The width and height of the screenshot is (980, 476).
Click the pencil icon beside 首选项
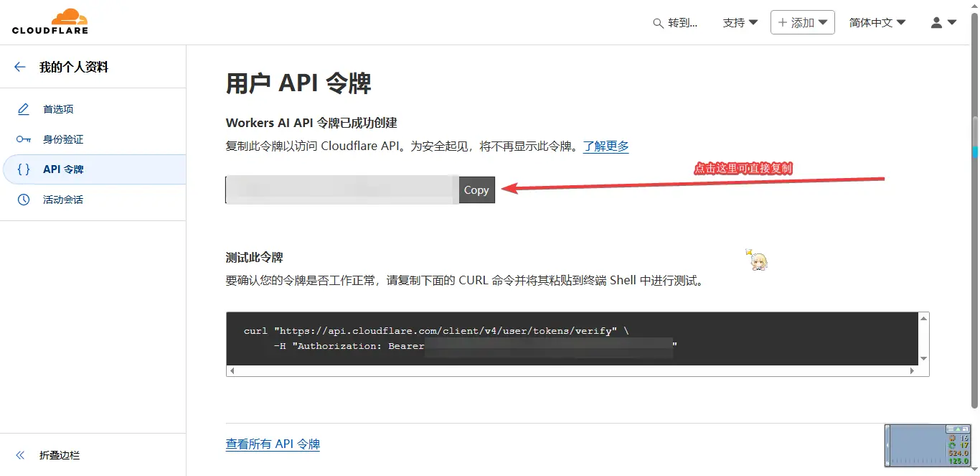pos(24,109)
